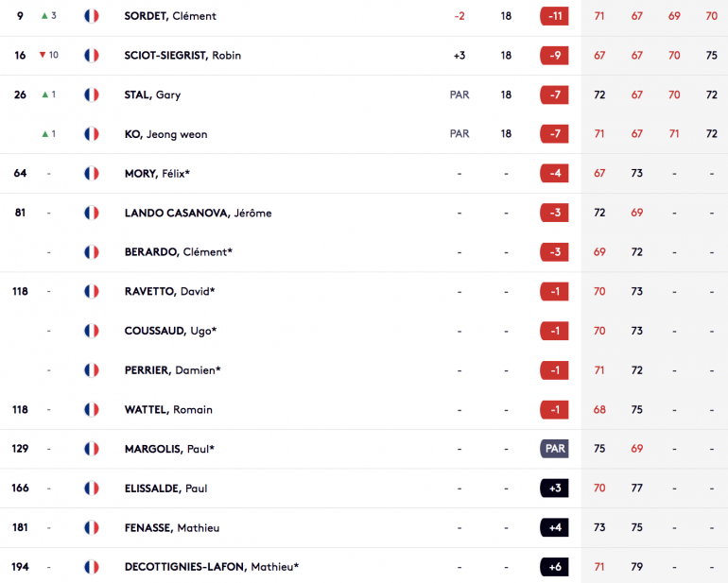Select the -11 total score badge
This screenshot has width=728, height=583.
(554, 16)
